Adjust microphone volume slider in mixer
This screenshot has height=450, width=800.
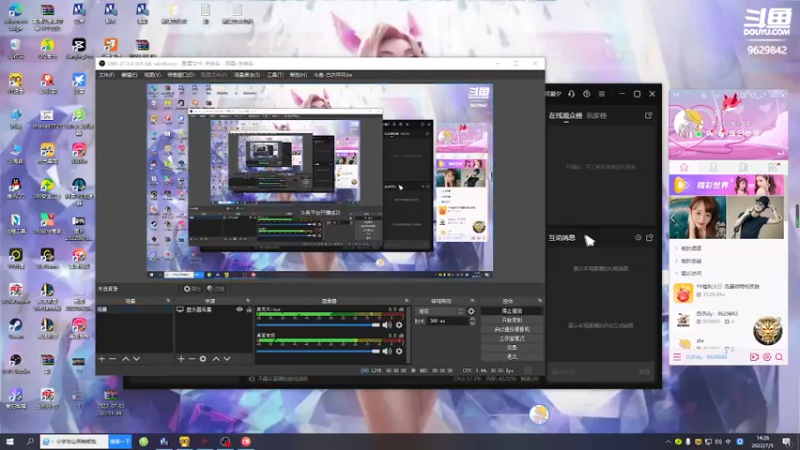coord(318,325)
